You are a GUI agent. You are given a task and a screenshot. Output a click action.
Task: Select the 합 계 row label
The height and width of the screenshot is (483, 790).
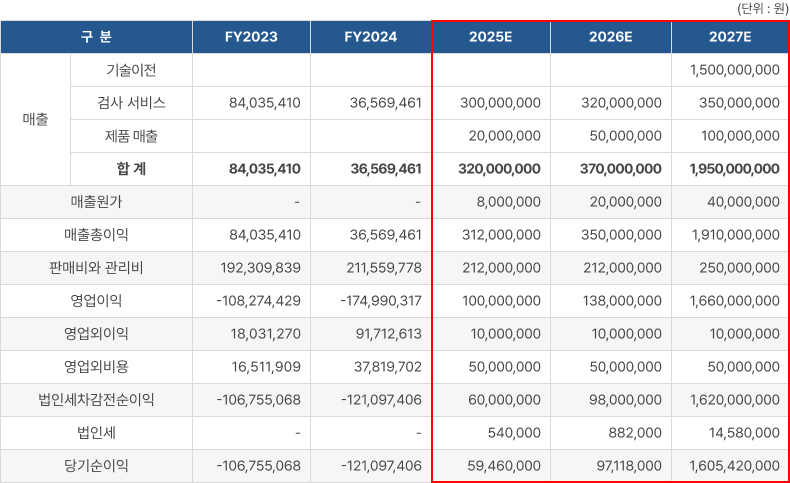pyautogui.click(x=131, y=169)
